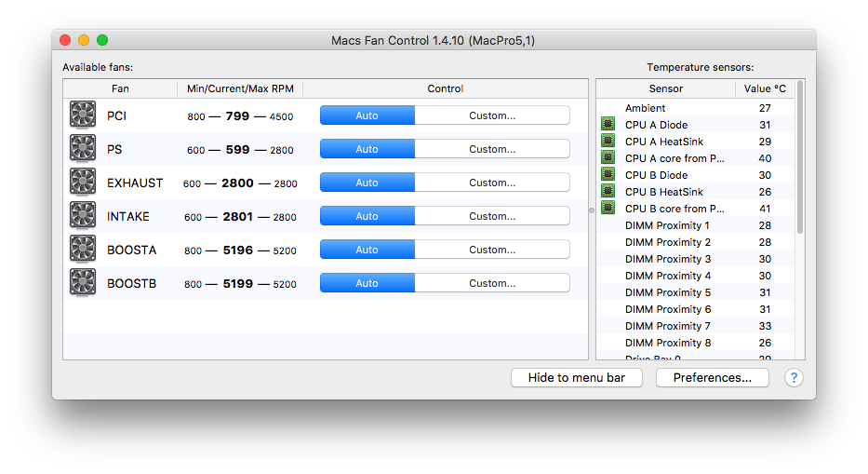The image size is (868, 474).
Task: Click the EXHAUST fan icon
Action: point(83,182)
